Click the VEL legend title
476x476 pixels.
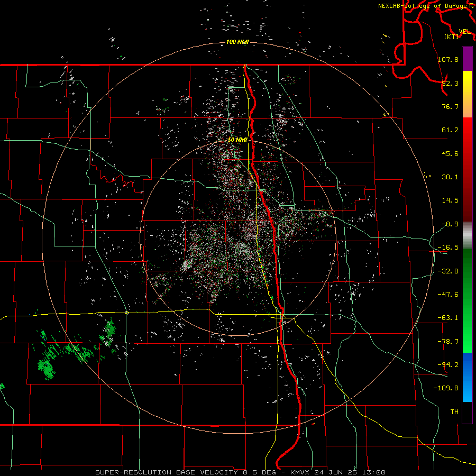pos(464,32)
